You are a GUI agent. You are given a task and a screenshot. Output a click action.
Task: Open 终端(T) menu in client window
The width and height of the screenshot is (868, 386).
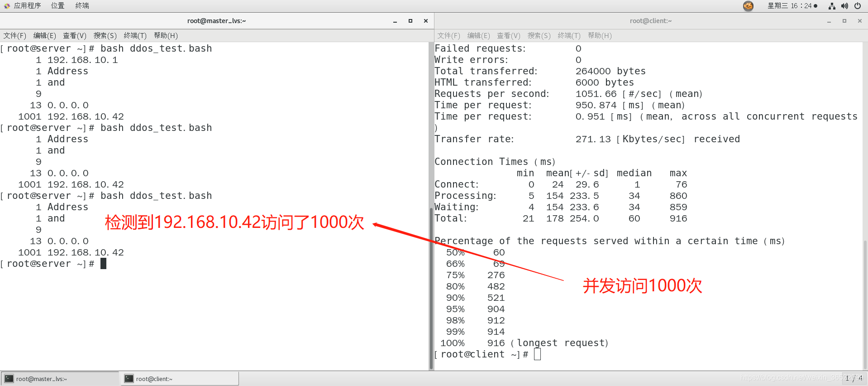(569, 35)
